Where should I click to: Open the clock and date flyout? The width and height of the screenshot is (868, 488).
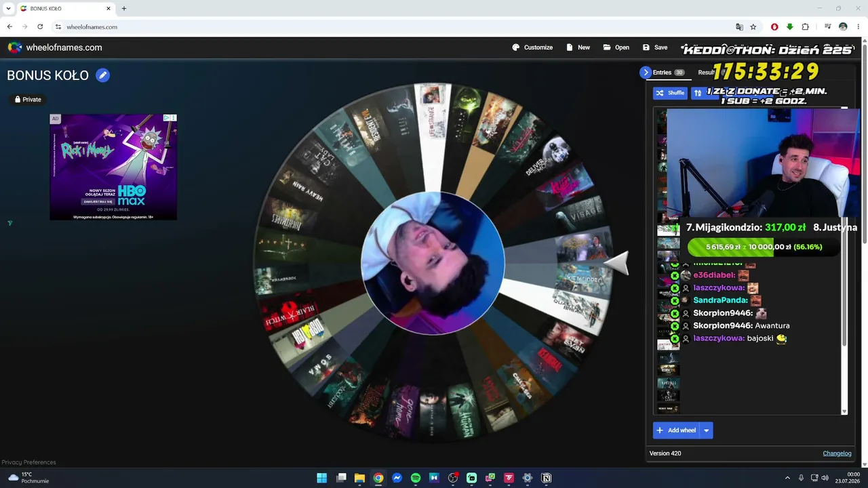[847, 478]
